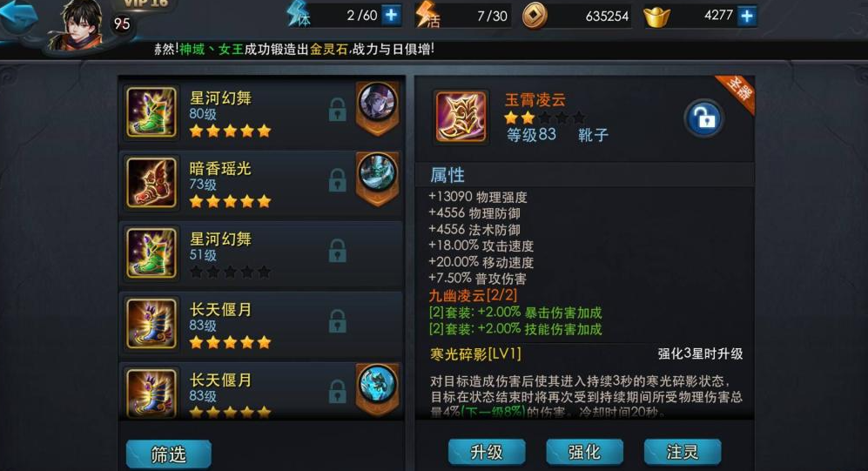Image resolution: width=868 pixels, height=471 pixels.
Task: Click the 强化 enhance button
Action: point(584,452)
